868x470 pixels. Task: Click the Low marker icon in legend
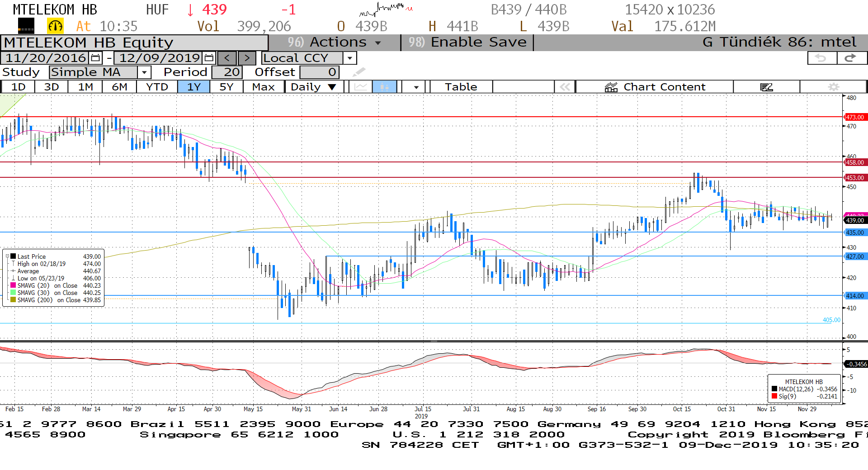(13, 278)
